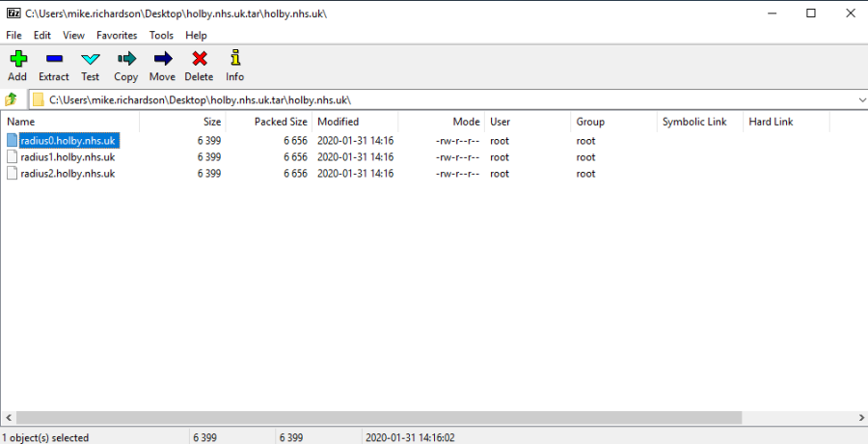Click the green Add icon
The image size is (868, 444).
[x=17, y=60]
